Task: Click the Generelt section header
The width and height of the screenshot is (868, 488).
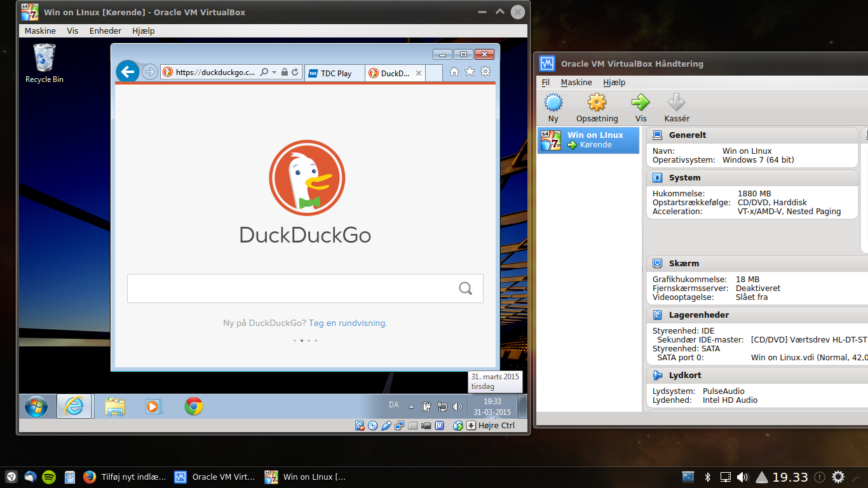Action: pos(753,135)
